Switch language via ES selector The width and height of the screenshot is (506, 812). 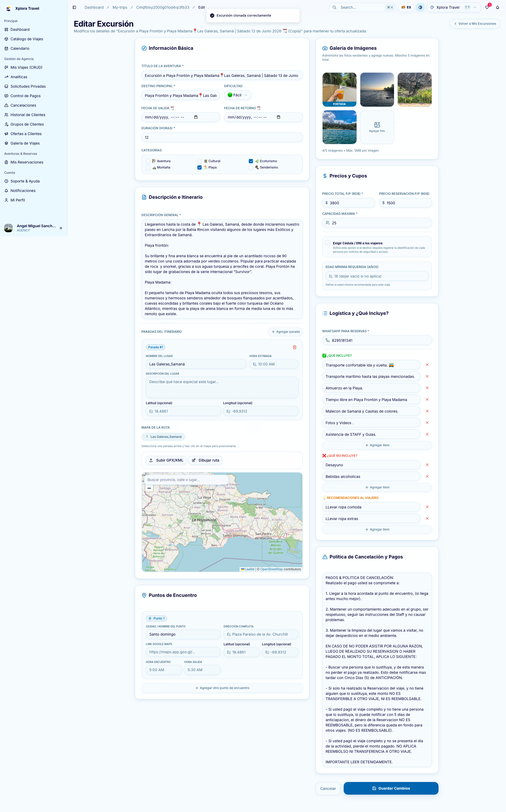point(406,7)
